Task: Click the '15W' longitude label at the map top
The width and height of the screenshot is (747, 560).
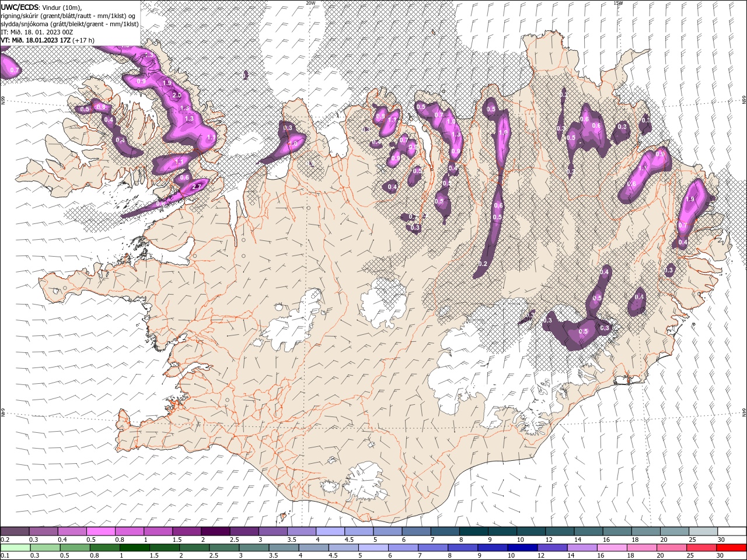Action: coord(618,3)
